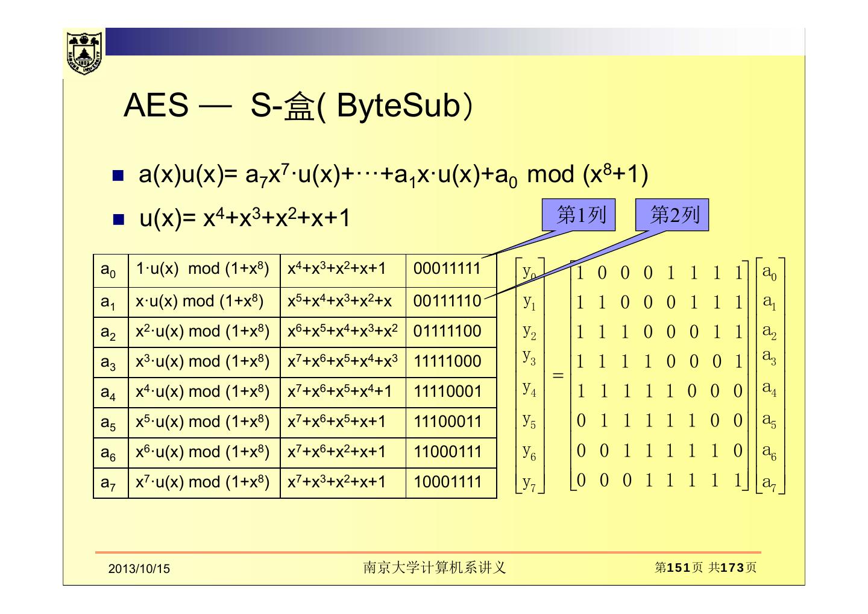Click the equals sign between vector and matrix
The height and width of the screenshot is (614, 868).
(x=558, y=376)
